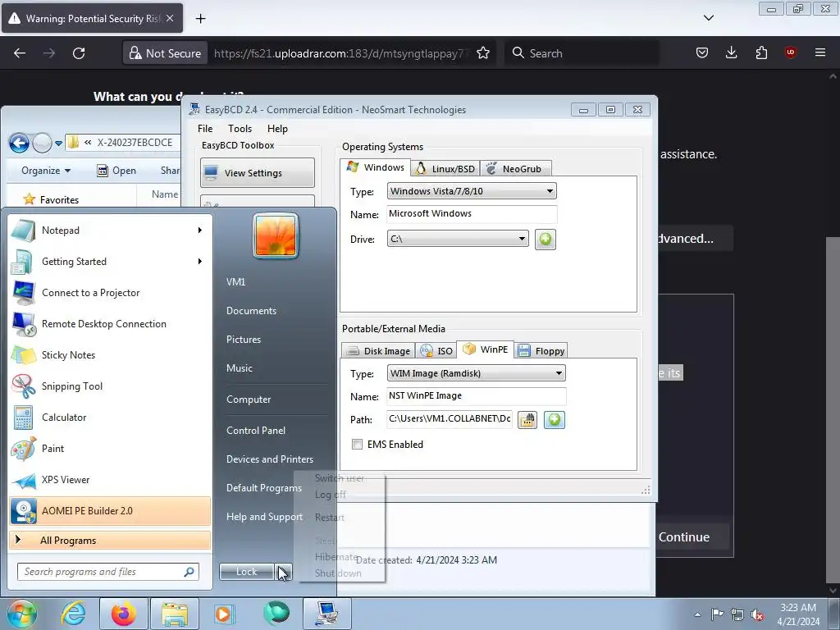Open EasyBCD File menu
Image resolution: width=840 pixels, height=630 pixels.
205,129
